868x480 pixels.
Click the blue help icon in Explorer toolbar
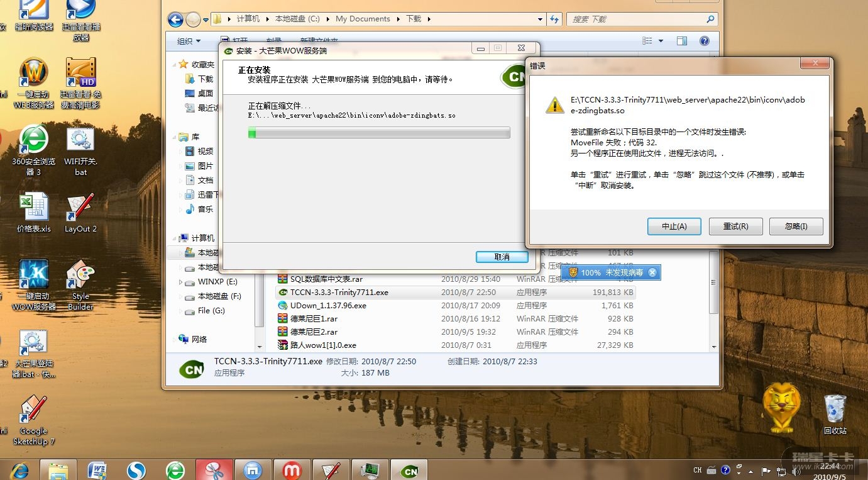(x=705, y=41)
